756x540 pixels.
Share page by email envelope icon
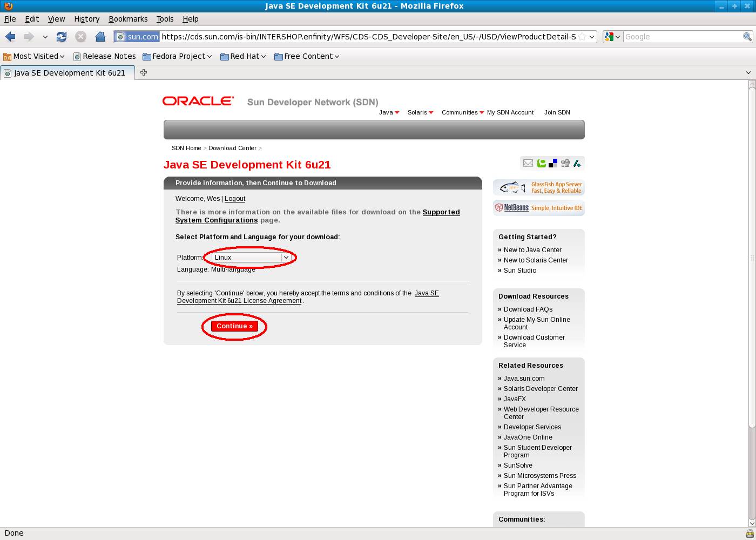point(528,163)
